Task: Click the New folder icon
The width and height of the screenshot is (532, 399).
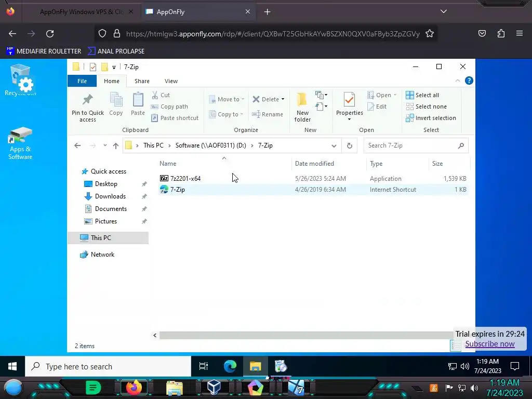Action: click(302, 100)
